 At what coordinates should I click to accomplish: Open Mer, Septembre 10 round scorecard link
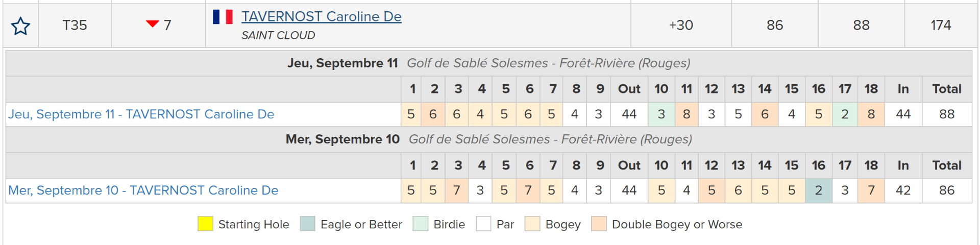[x=143, y=190]
